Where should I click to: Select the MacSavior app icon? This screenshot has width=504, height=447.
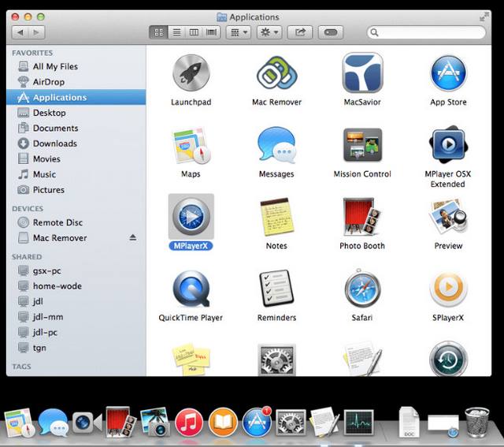(x=362, y=73)
